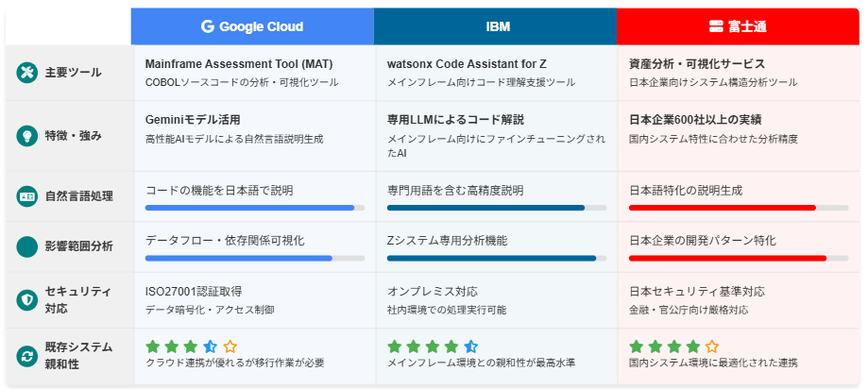Image resolution: width=868 pixels, height=389 pixels.
Task: Click 'データ暗号化・アクセス制御' text
Action: [x=210, y=310]
